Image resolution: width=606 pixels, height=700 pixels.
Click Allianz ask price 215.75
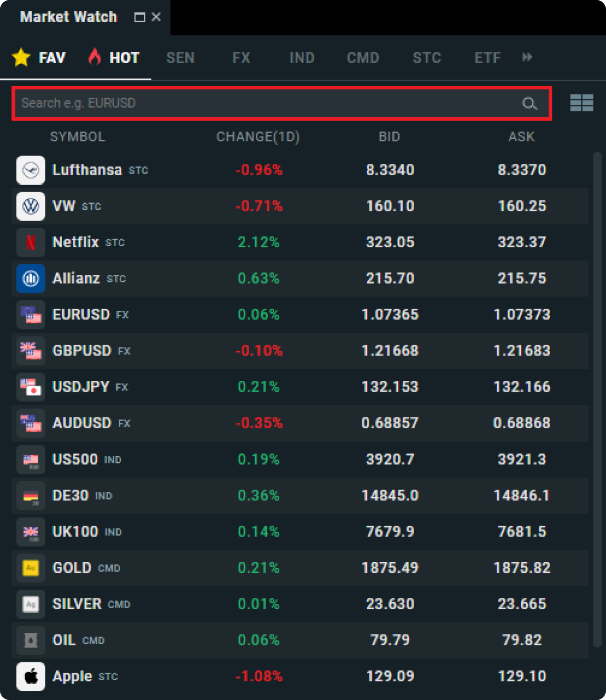pos(522,278)
